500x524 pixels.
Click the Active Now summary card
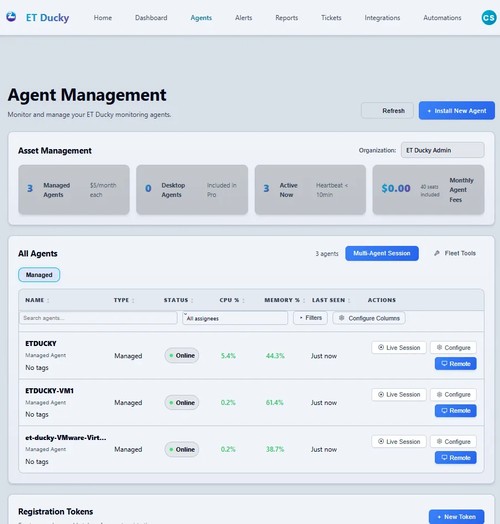pos(310,189)
